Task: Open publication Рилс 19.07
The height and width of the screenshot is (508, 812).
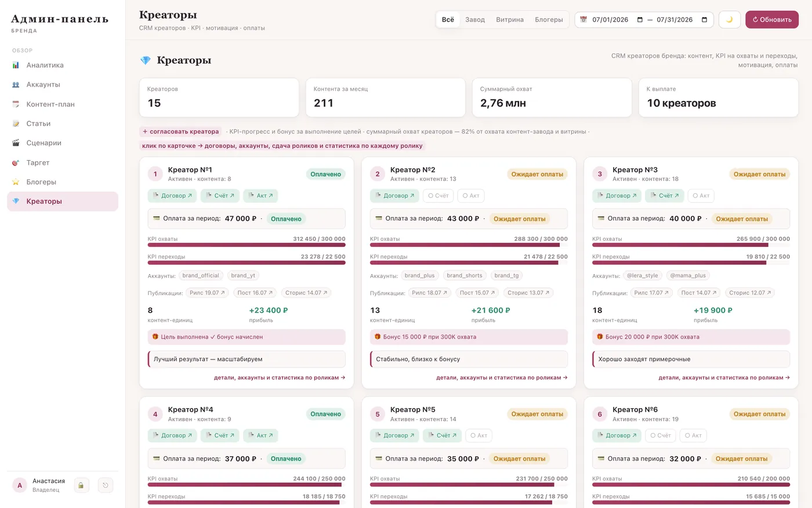Action: (x=207, y=293)
